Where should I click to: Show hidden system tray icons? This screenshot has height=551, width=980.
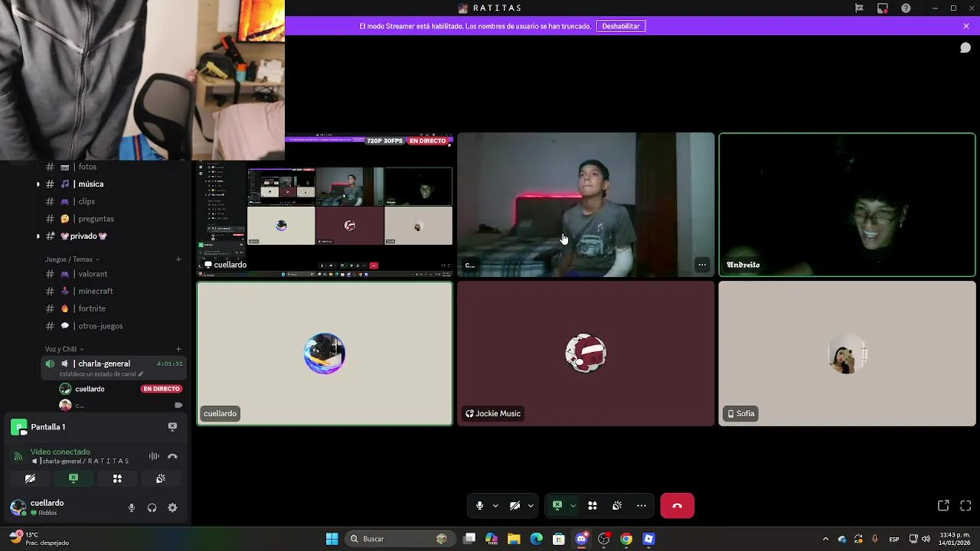825,539
